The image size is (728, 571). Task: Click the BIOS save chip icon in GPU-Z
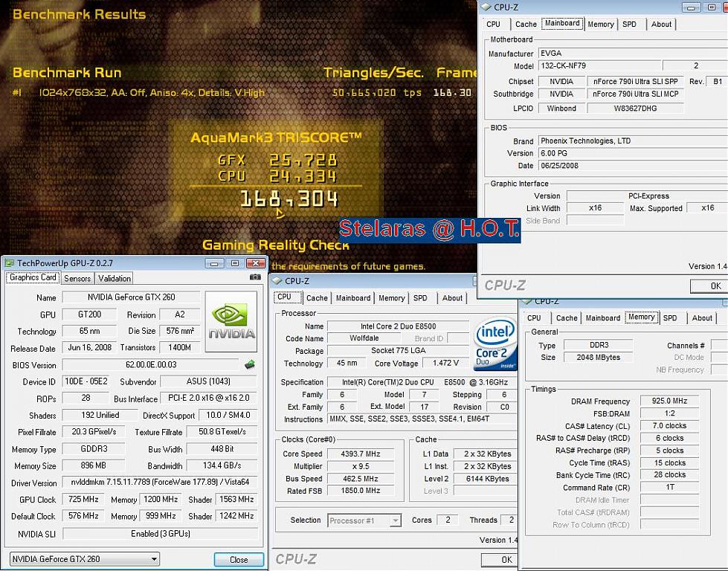(250, 364)
